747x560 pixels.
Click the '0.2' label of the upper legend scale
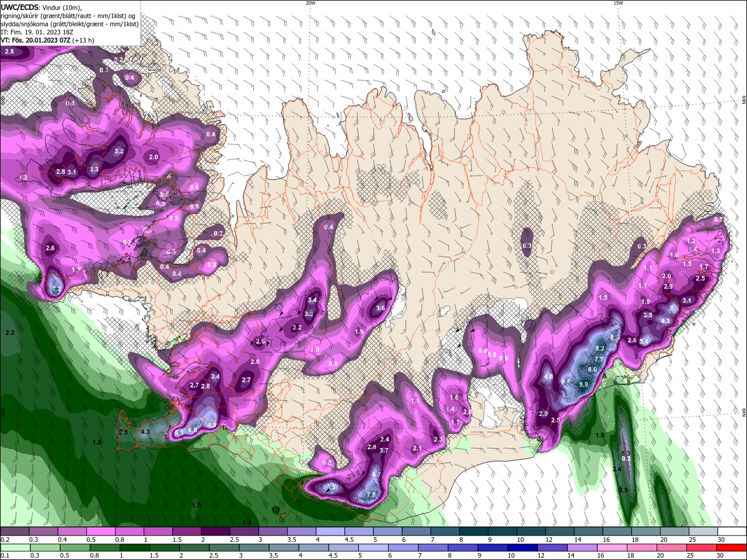(5, 540)
